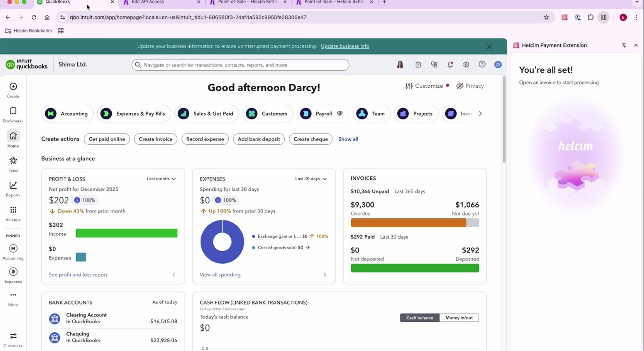Click the Create invoice button

click(155, 139)
